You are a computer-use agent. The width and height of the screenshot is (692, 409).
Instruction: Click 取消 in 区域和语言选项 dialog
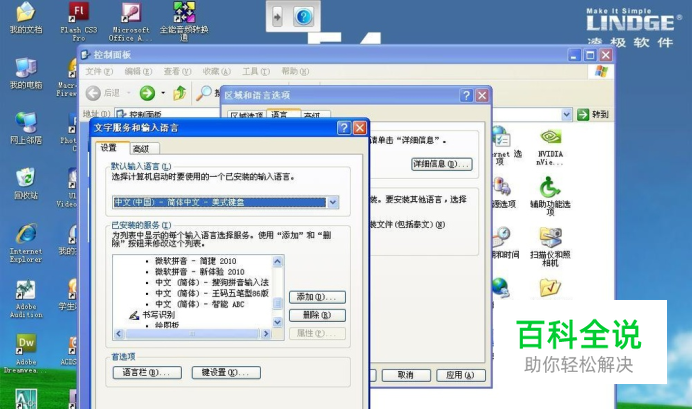click(406, 375)
